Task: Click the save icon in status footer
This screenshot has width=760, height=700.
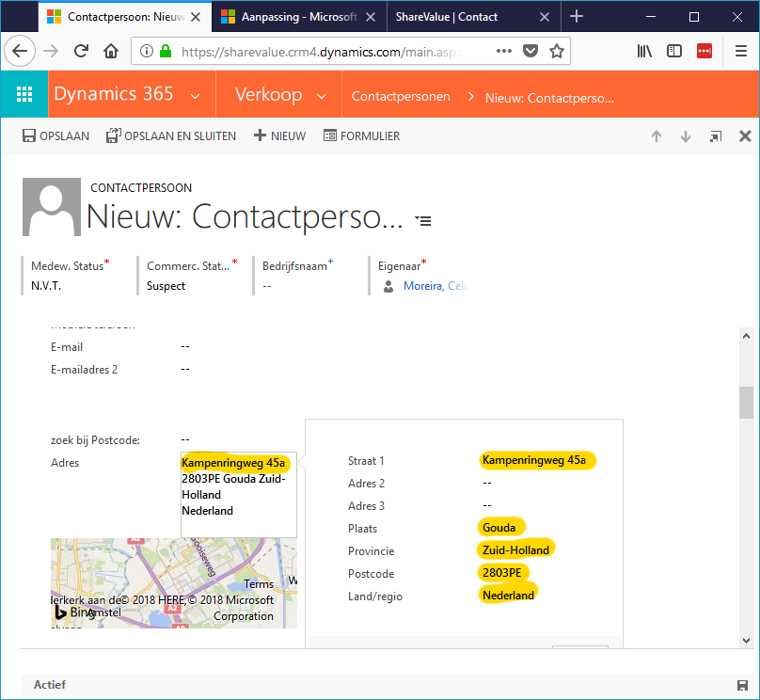Action: pyautogui.click(x=742, y=685)
